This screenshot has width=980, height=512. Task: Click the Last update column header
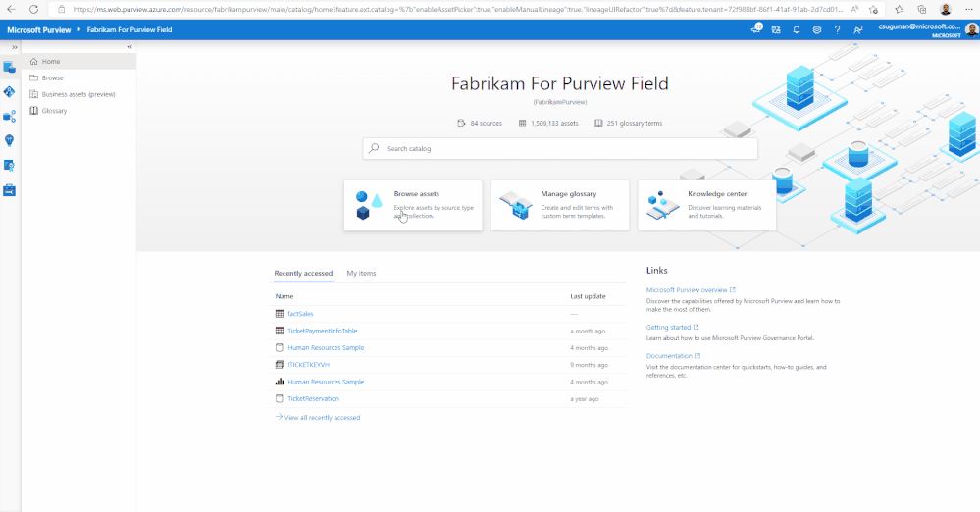(588, 296)
